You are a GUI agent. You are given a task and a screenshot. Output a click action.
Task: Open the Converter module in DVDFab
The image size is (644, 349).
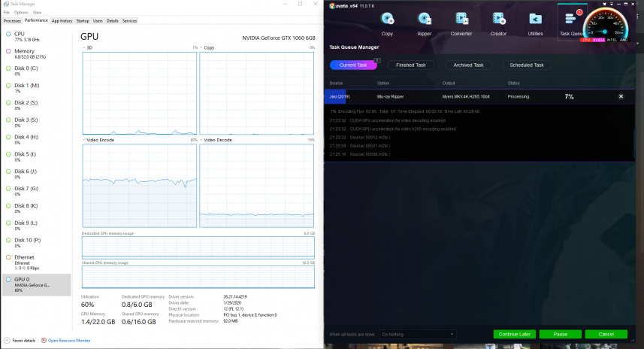pyautogui.click(x=461, y=24)
